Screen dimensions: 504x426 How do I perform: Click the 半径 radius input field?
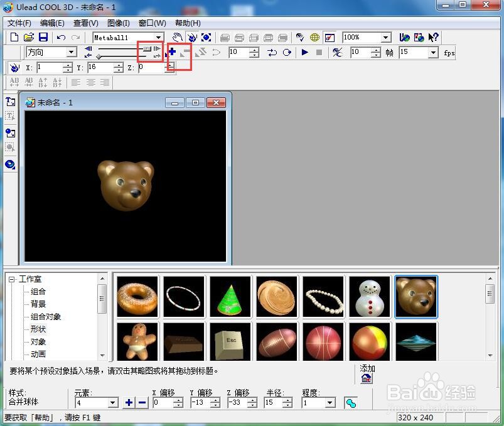point(274,403)
